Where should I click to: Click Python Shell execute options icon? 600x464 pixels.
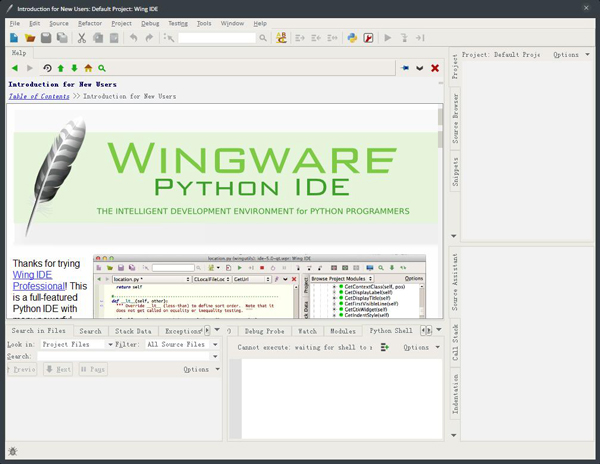click(385, 347)
